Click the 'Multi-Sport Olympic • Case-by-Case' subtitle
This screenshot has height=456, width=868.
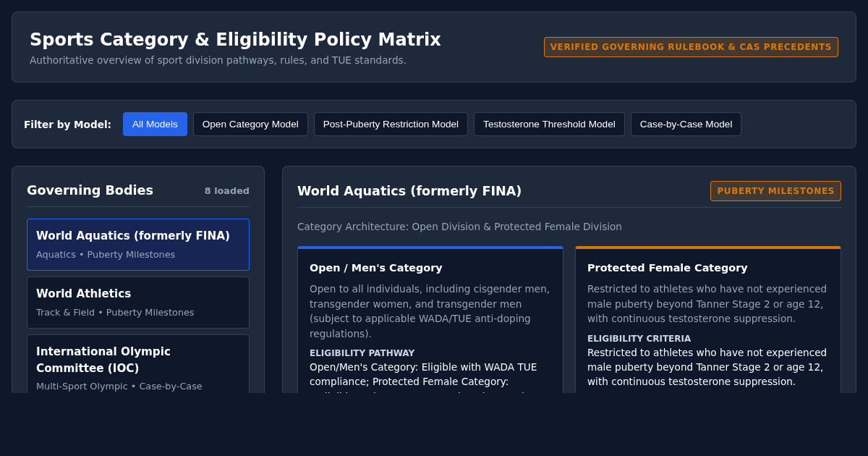[x=119, y=387]
